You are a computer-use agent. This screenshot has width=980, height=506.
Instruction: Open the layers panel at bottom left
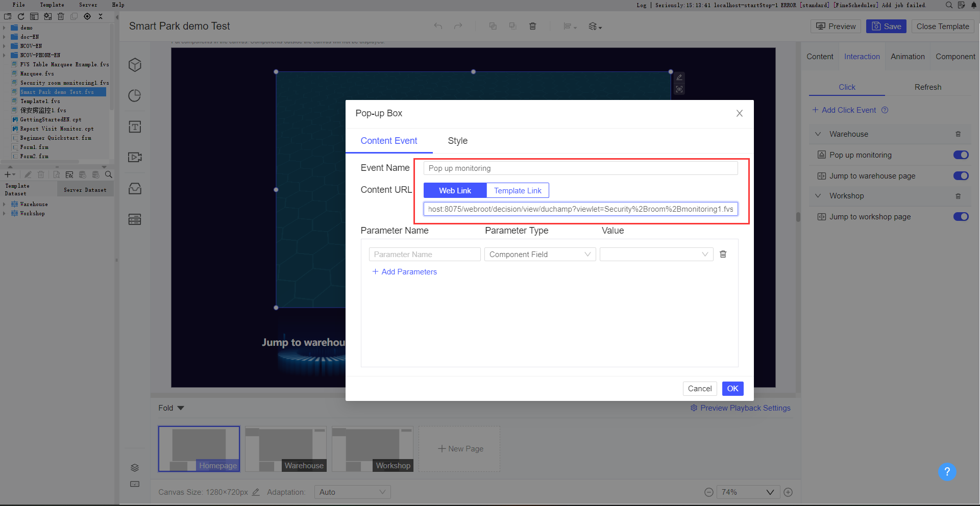(135, 467)
